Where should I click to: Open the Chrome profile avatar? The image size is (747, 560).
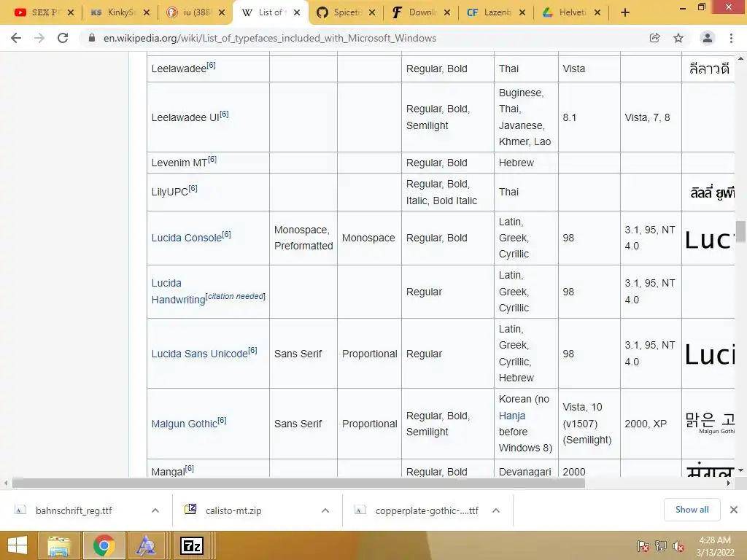pyautogui.click(x=707, y=38)
